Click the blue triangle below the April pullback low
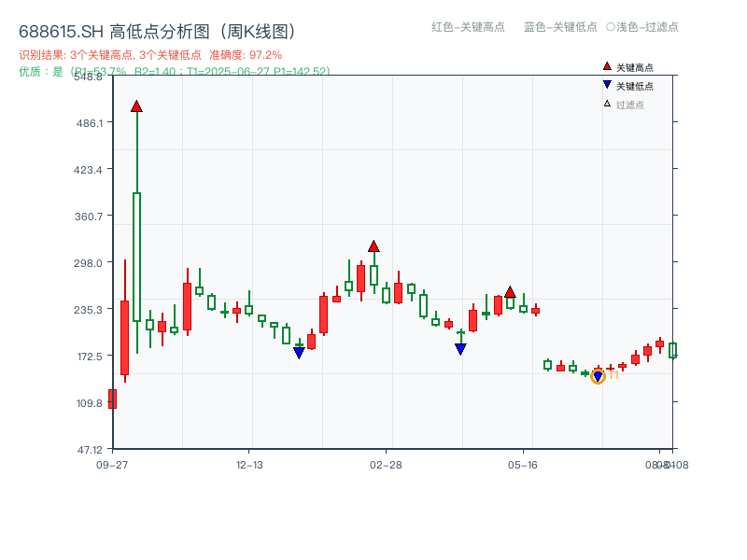Screen dimensions: 747x560 click(460, 349)
